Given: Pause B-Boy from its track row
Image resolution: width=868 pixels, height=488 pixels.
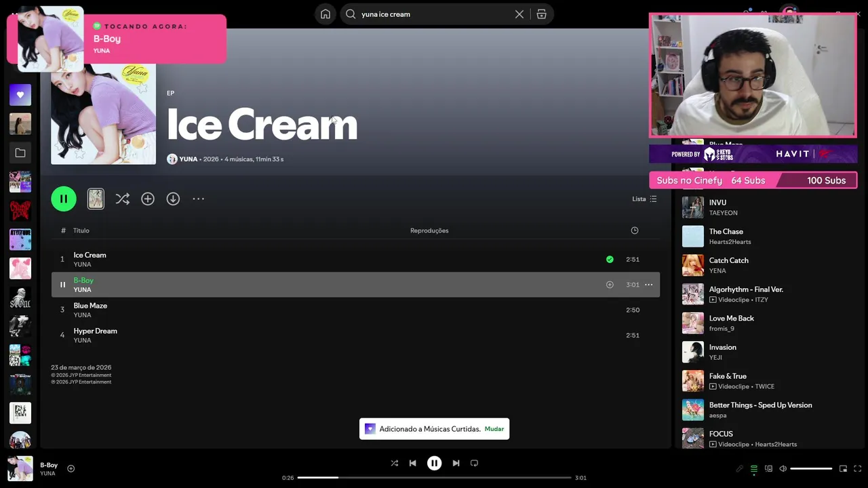Looking at the screenshot, I should pos(62,285).
